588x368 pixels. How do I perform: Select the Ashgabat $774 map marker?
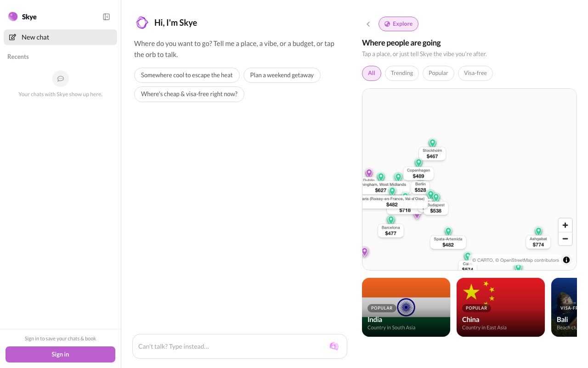(x=538, y=239)
